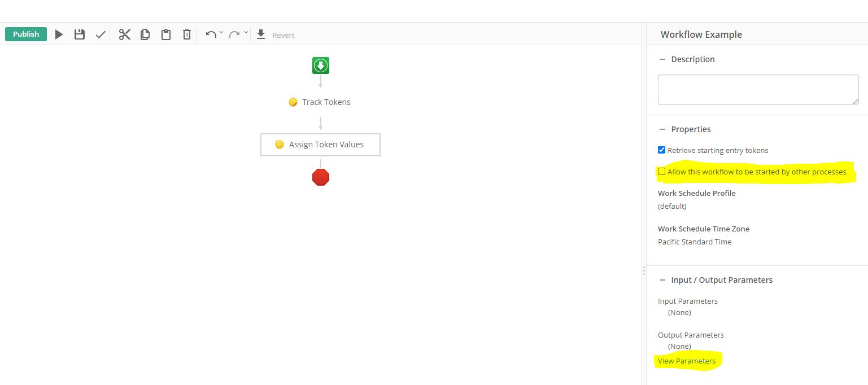Paste using the clipboard icon
The width and height of the screenshot is (868, 385).
click(x=166, y=35)
